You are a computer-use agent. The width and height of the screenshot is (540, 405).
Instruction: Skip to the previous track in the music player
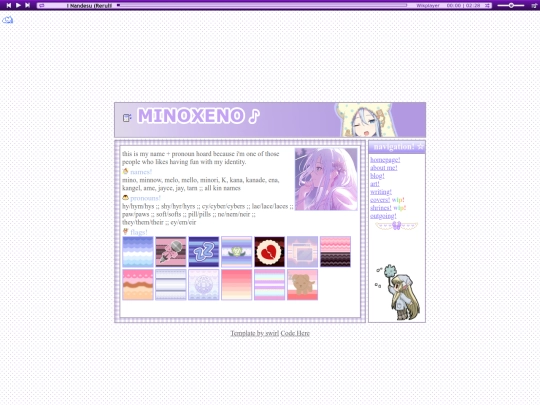(x=9, y=5)
